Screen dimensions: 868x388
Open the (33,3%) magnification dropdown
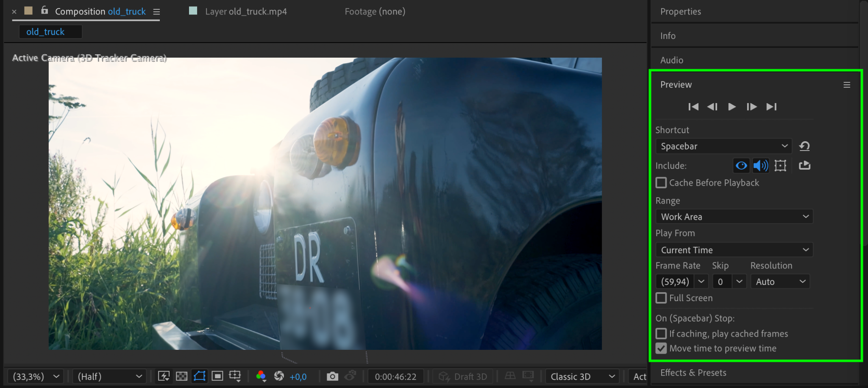click(x=36, y=377)
